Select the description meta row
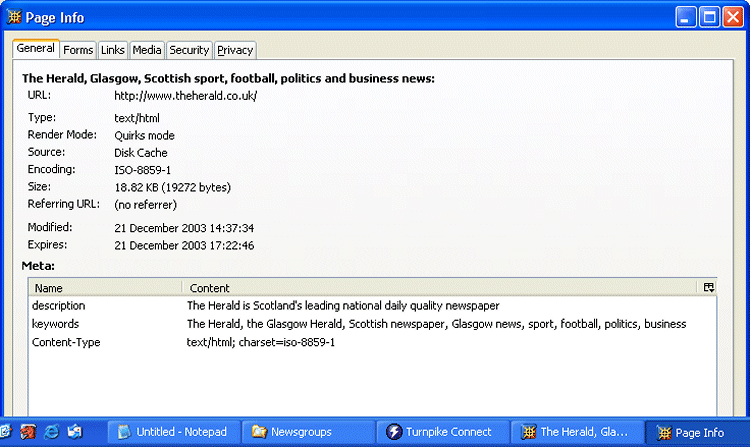The height and width of the screenshot is (447, 750). click(x=372, y=305)
